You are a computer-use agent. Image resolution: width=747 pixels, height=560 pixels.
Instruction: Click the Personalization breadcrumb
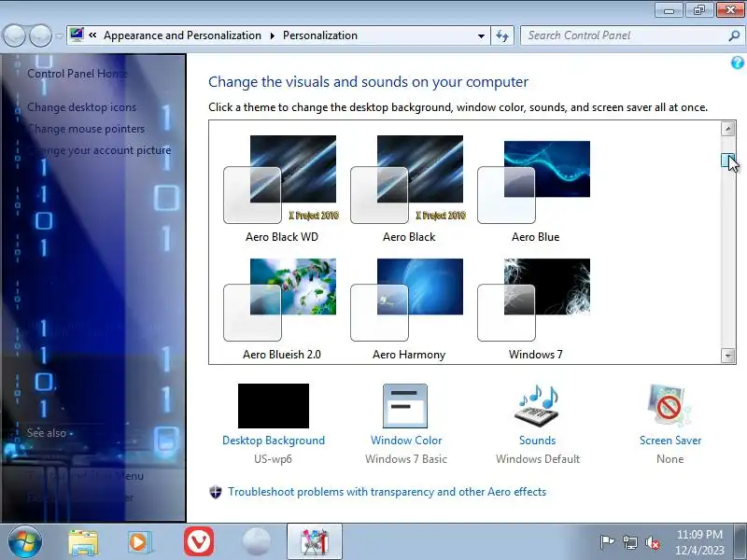tap(320, 35)
